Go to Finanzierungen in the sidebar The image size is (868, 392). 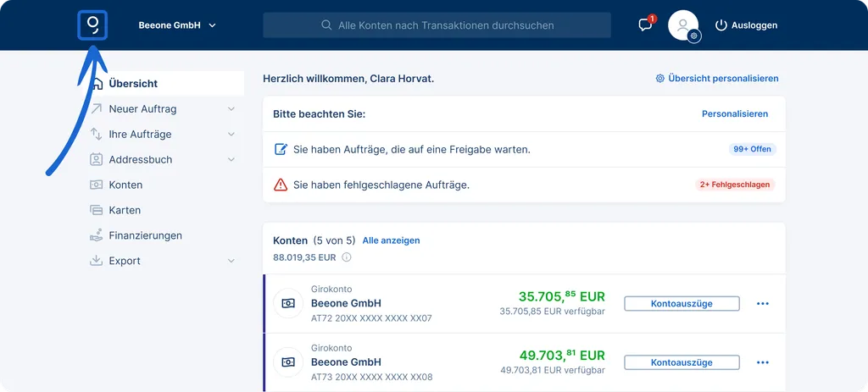(x=145, y=235)
